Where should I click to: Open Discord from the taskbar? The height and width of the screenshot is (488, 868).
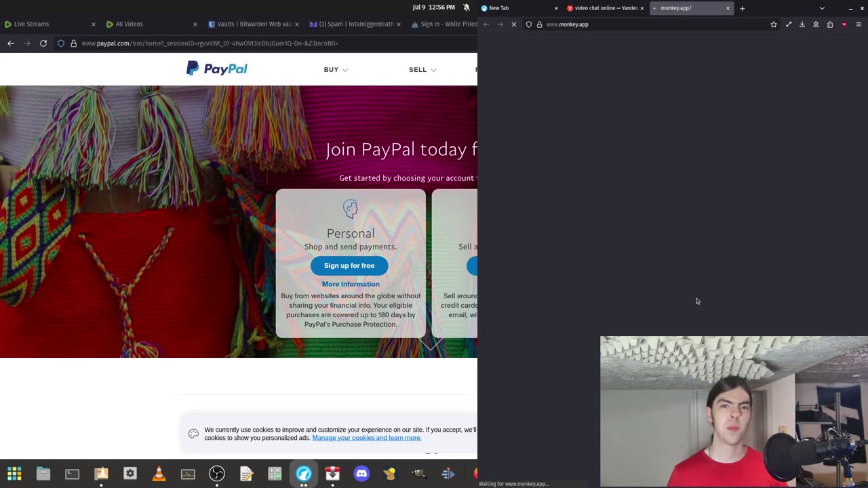(x=361, y=474)
